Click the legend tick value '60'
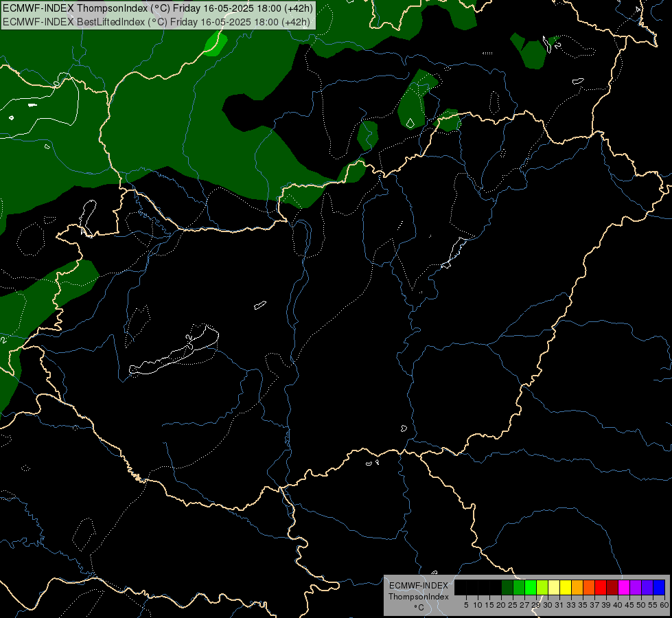Viewport: 672px width, 618px height. tap(664, 605)
